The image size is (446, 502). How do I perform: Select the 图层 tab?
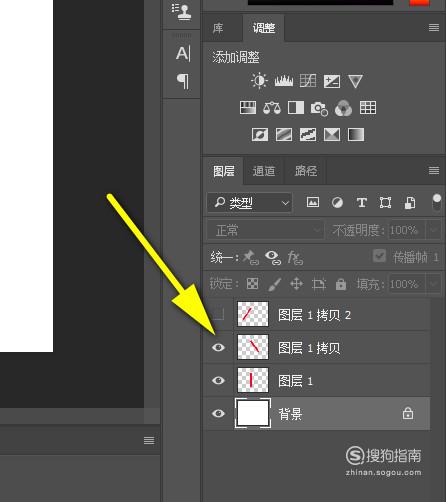click(x=224, y=171)
